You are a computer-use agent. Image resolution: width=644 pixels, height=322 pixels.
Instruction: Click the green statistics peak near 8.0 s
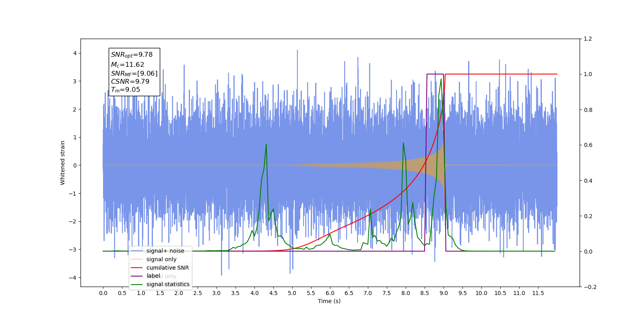(x=403, y=143)
